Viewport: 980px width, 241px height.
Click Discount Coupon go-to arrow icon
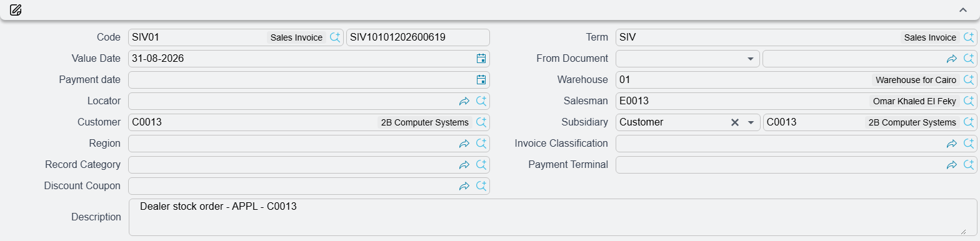(464, 186)
